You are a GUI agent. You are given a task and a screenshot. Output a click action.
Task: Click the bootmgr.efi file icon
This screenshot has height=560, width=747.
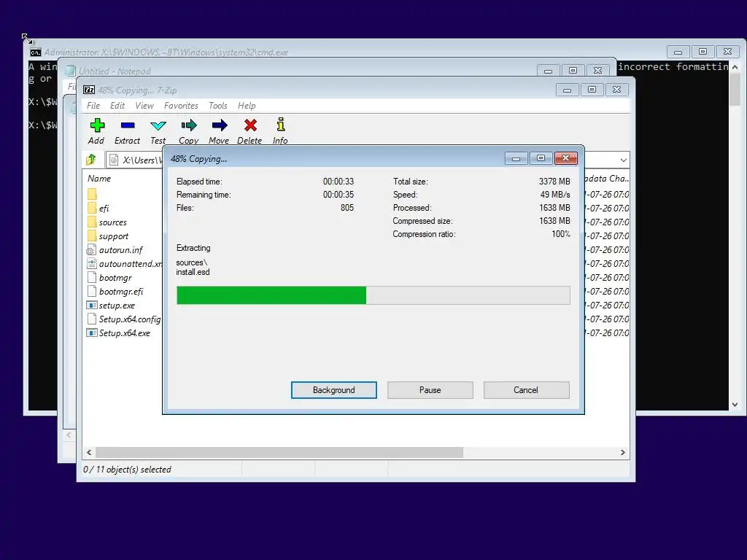pos(92,291)
